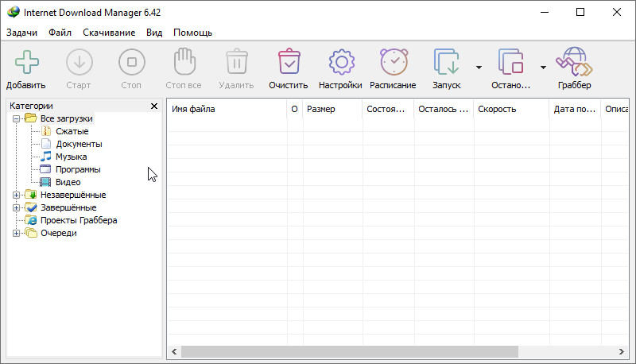Expand the Незавершённые tree node
636x364 pixels.
pyautogui.click(x=16, y=195)
